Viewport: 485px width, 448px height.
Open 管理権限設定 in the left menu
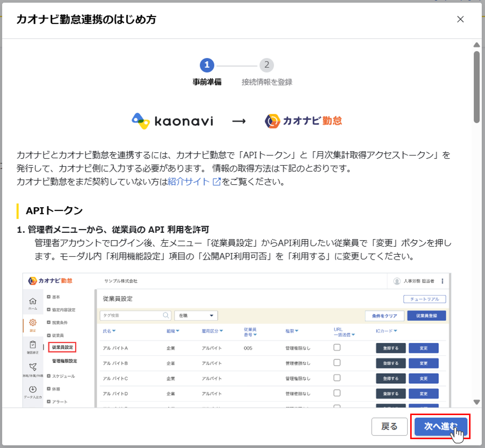(64, 361)
